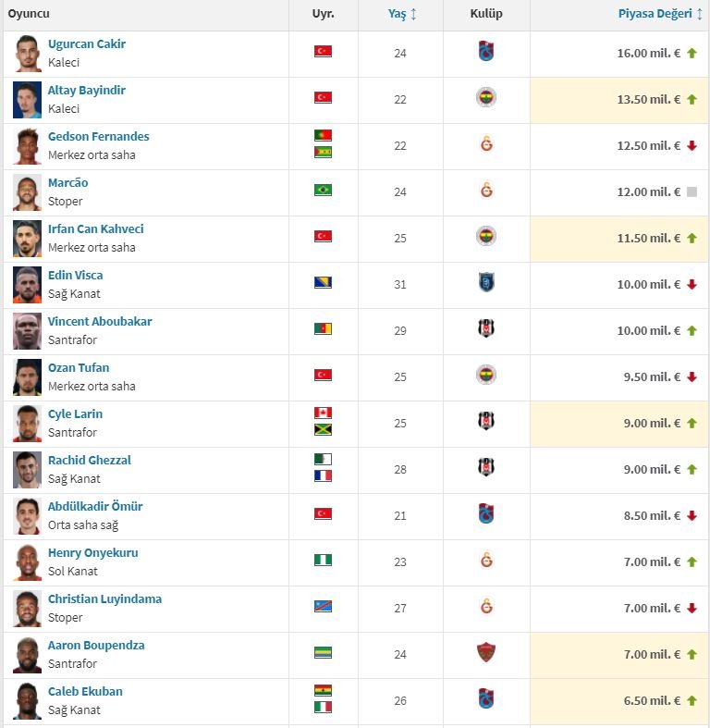Click Galatasaray crest in Gedson Fernandes row
Image resolution: width=710 pixels, height=728 pixels.
coord(486,144)
